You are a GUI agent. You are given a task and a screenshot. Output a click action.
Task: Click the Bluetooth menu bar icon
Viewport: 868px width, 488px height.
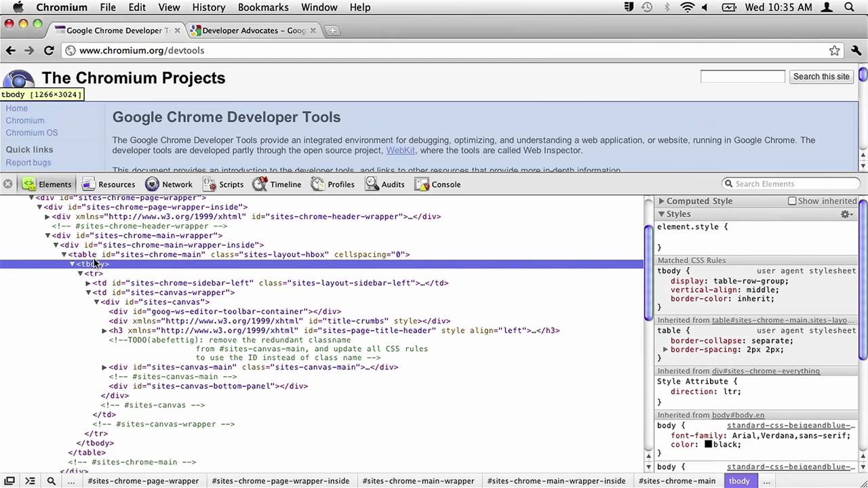(667, 7)
